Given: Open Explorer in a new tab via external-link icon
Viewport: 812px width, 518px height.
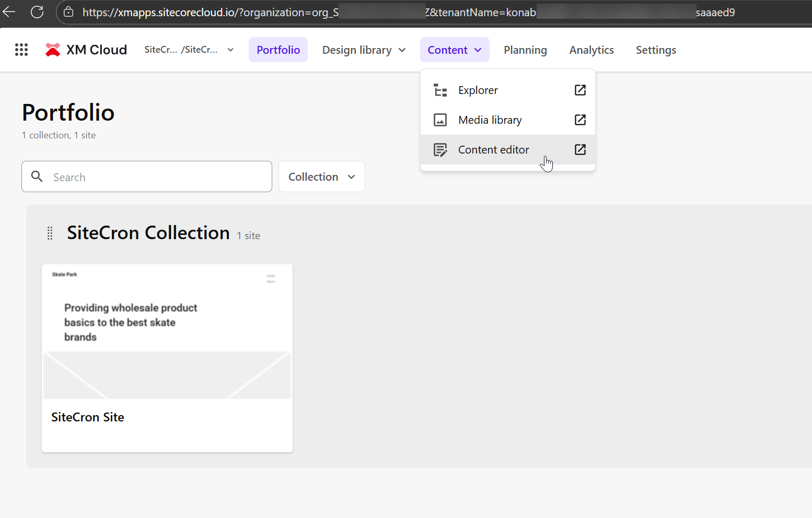Looking at the screenshot, I should [580, 90].
